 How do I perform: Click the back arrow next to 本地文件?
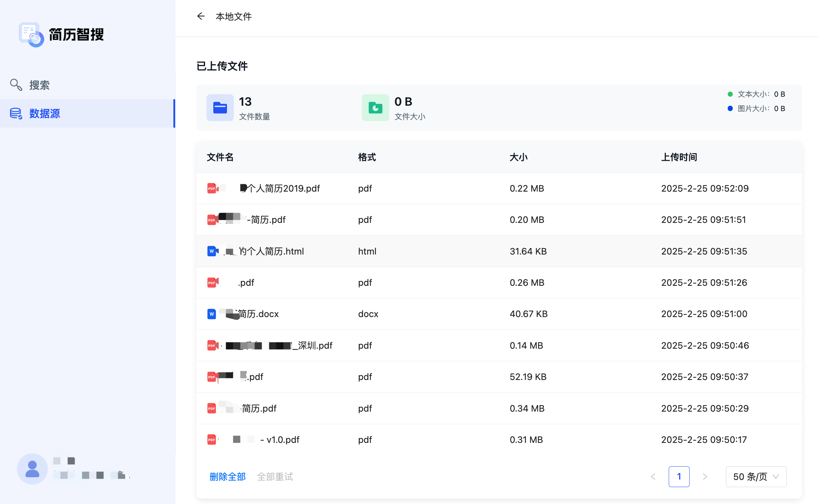pos(201,16)
